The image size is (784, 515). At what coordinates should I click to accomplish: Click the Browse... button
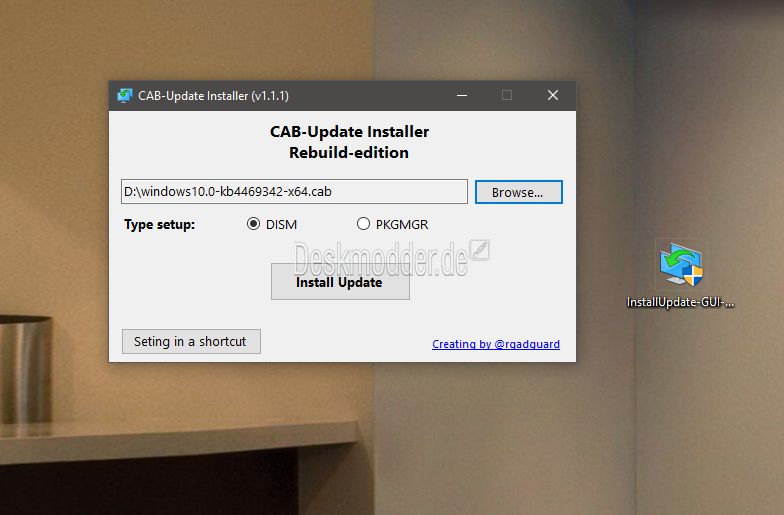tap(518, 192)
